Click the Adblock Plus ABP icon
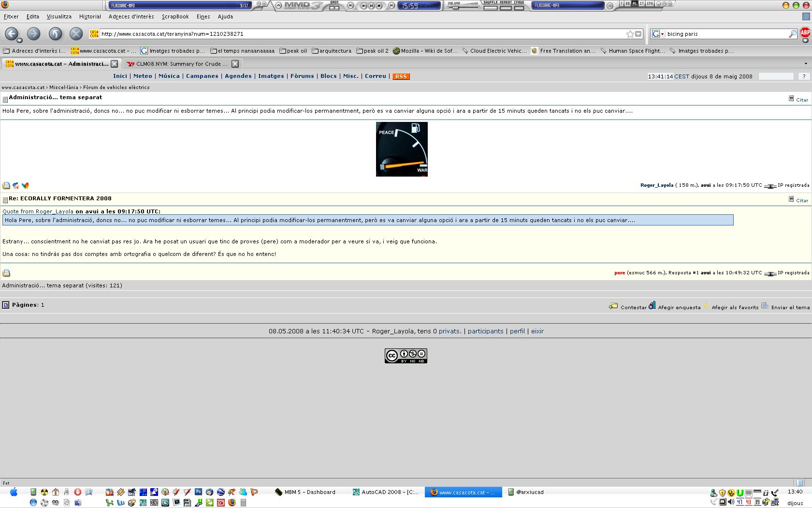 click(805, 33)
